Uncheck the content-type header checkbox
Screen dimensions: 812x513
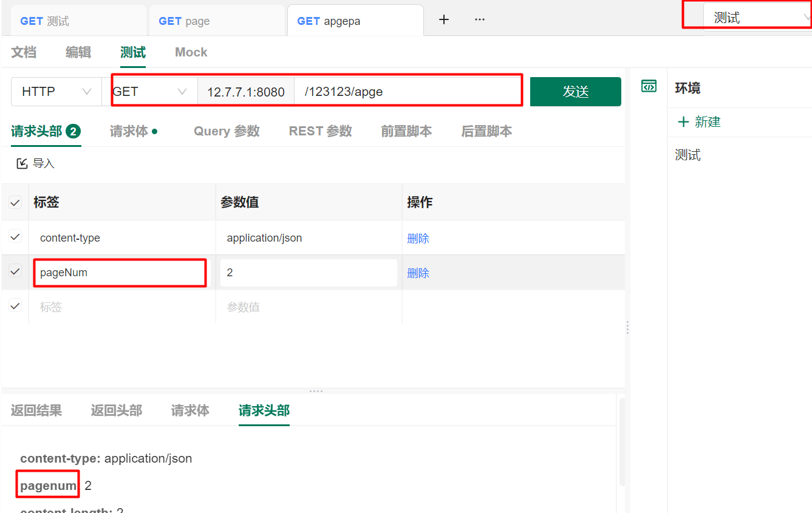tap(15, 237)
